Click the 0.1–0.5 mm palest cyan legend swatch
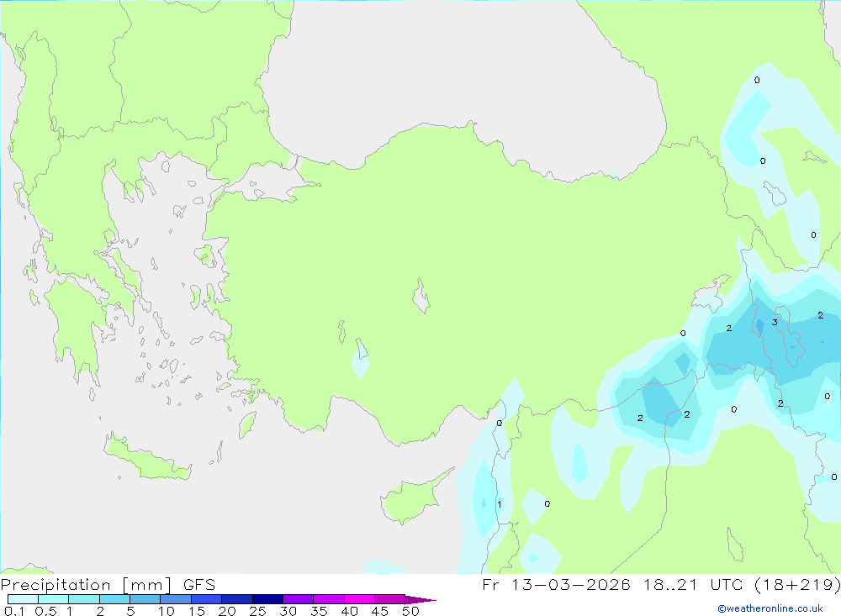841x616 pixels. pyautogui.click(x=23, y=599)
